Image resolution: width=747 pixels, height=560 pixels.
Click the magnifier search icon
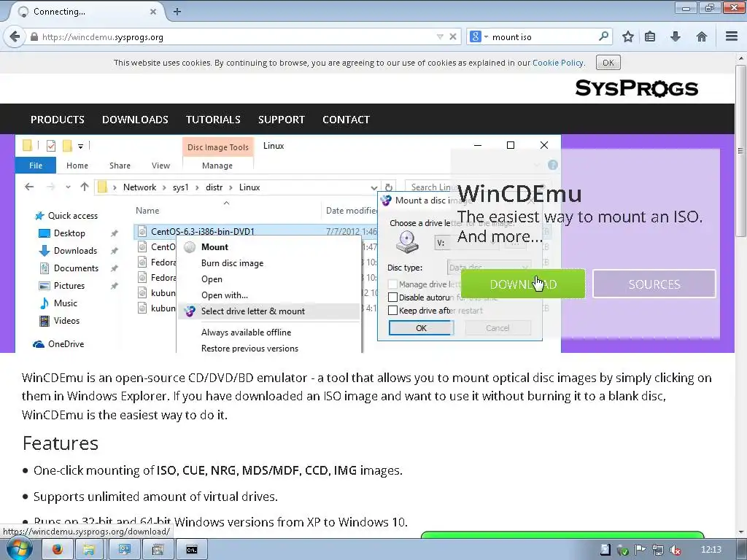603,36
